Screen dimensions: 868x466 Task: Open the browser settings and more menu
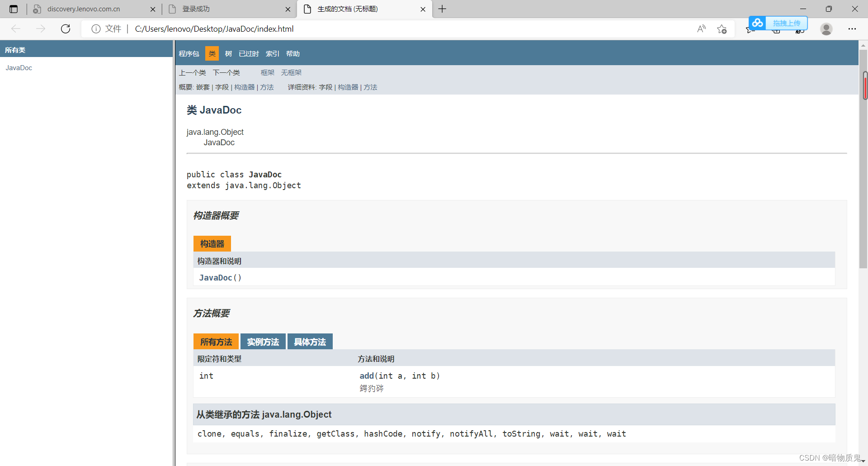tap(852, 29)
